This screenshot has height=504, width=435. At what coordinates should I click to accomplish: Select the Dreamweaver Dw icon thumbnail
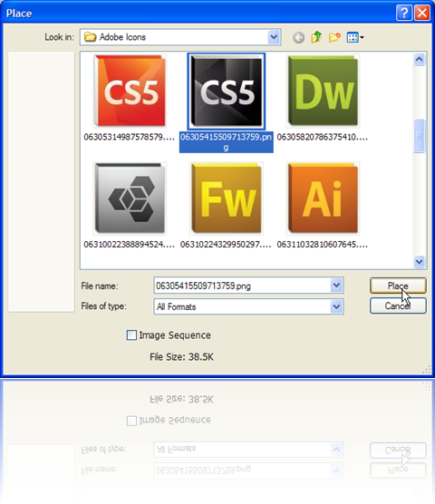coord(323,91)
